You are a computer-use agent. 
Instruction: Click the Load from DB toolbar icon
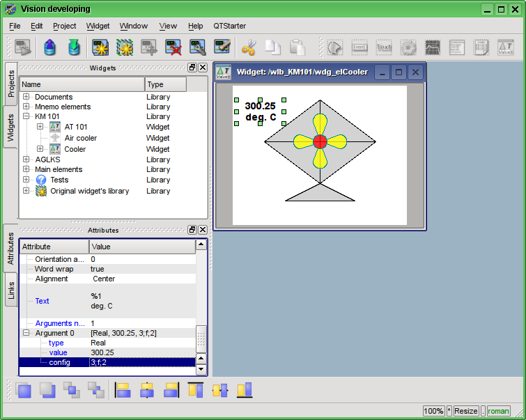[x=49, y=47]
